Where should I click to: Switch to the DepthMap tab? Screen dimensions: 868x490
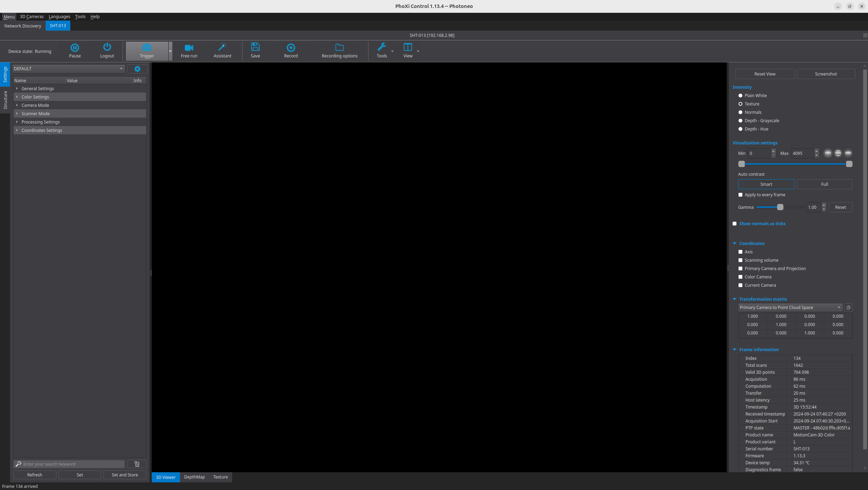[194, 477]
